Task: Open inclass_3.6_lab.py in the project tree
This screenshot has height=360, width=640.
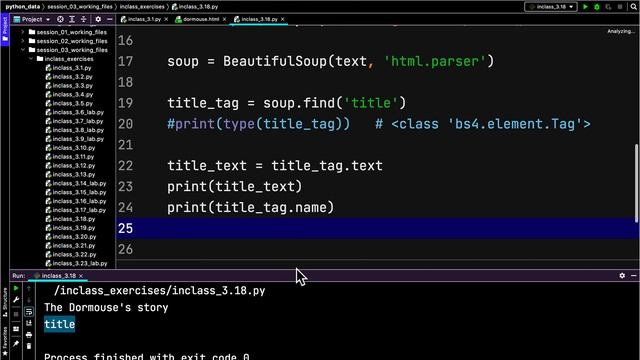Action: point(75,112)
